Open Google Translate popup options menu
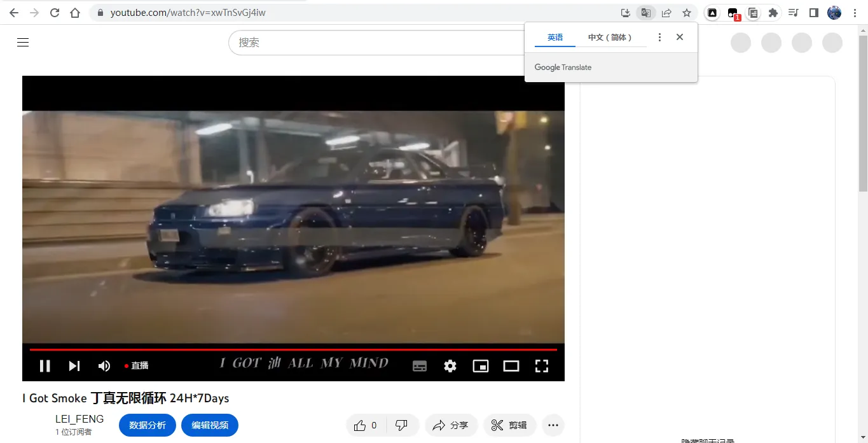 click(x=659, y=38)
